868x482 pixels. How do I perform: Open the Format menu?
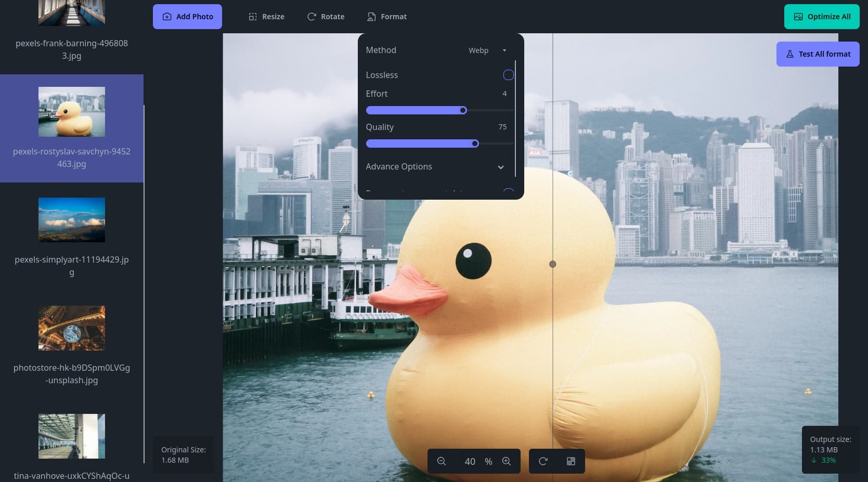coord(387,17)
